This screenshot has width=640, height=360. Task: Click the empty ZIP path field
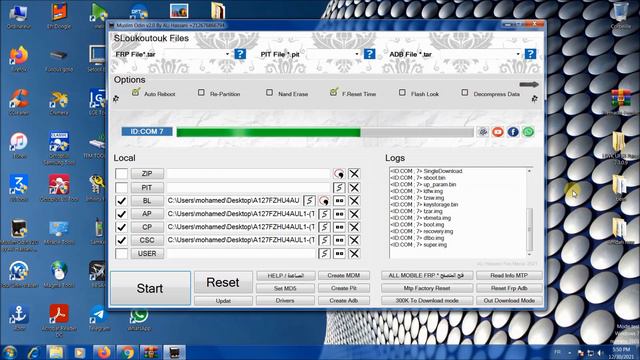tap(248, 173)
